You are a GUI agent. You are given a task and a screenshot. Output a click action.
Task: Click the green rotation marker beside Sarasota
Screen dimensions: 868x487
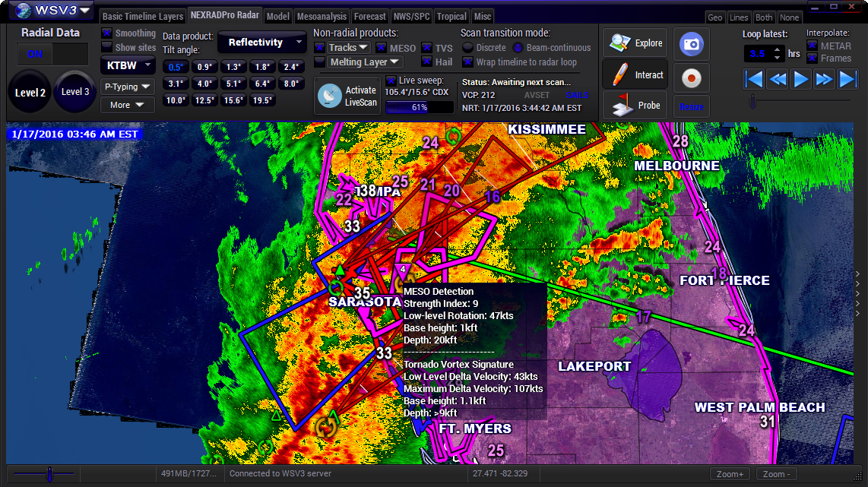tap(335, 289)
